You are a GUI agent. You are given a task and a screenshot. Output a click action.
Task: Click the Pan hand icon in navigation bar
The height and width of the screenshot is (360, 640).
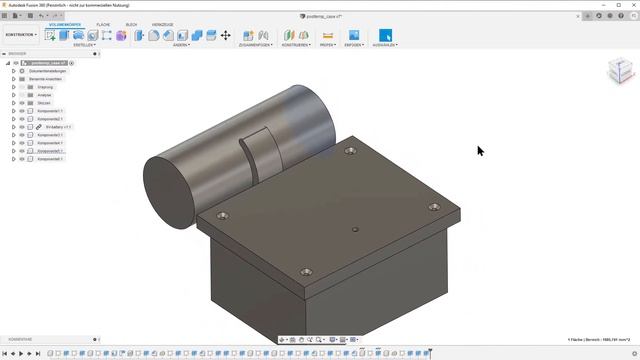pyautogui.click(x=301, y=340)
